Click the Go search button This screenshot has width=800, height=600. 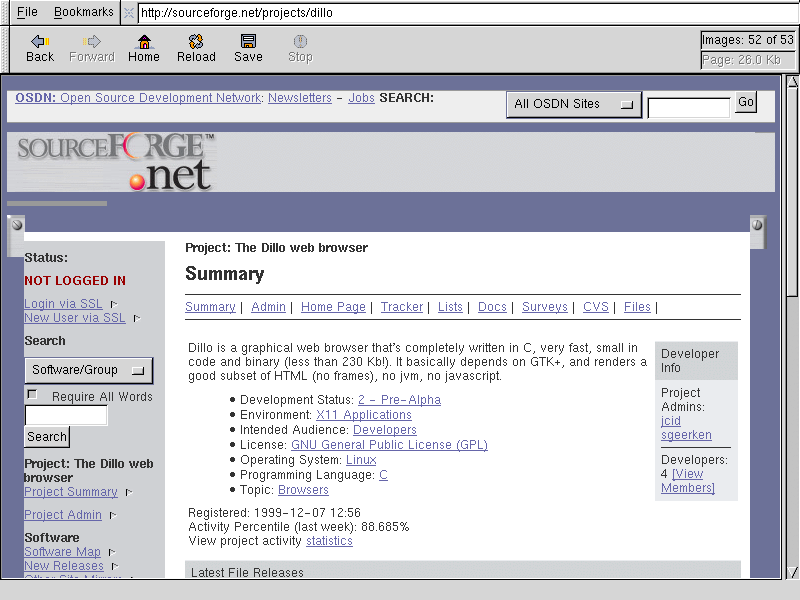pyautogui.click(x=745, y=102)
